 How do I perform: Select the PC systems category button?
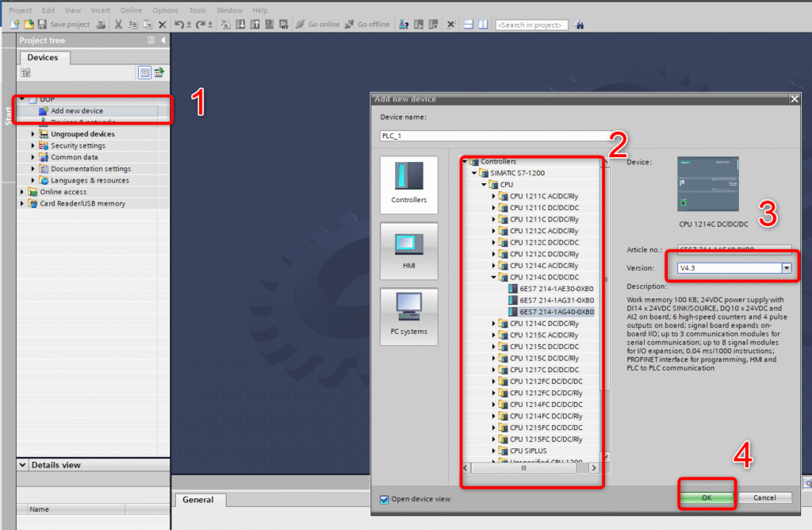tap(408, 316)
